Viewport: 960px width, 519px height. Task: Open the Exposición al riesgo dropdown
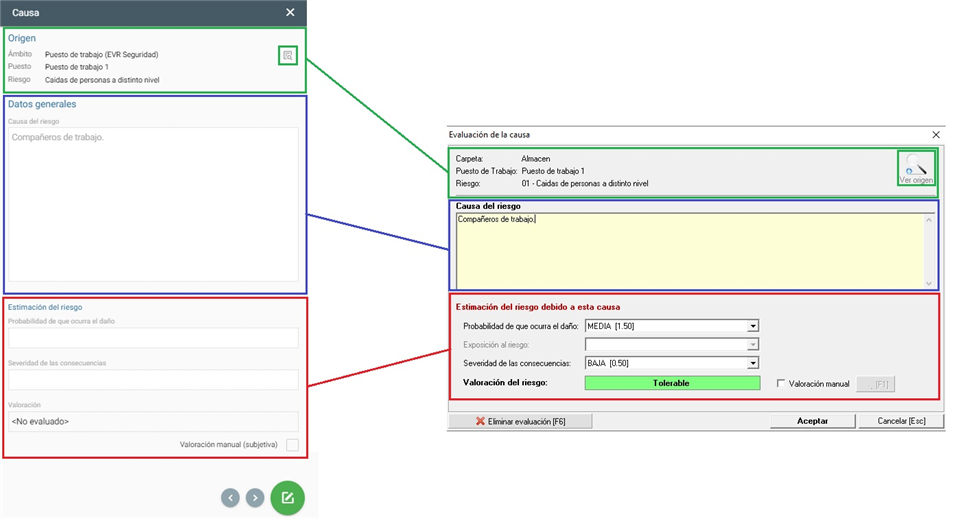(x=754, y=344)
